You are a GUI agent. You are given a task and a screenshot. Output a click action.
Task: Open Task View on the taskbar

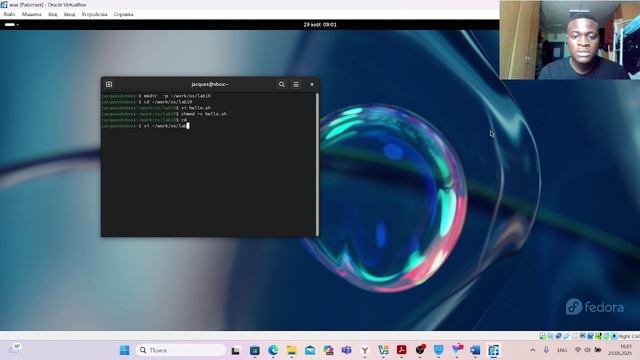coord(236,350)
